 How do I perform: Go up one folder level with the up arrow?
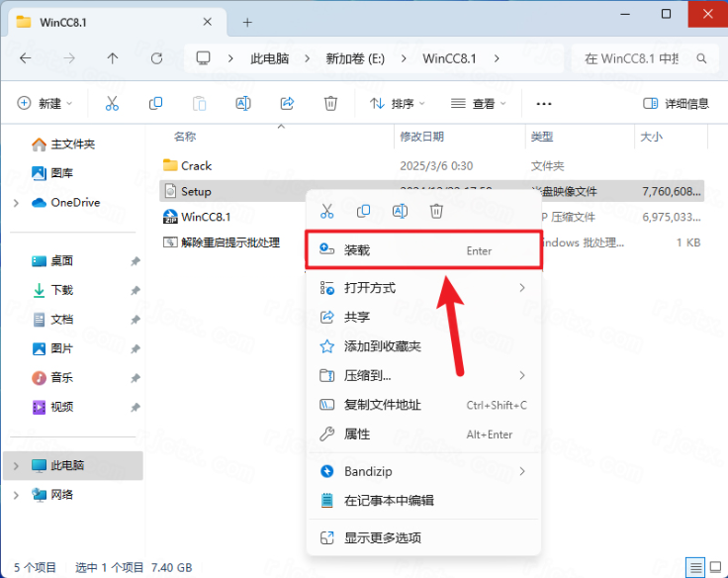113,58
